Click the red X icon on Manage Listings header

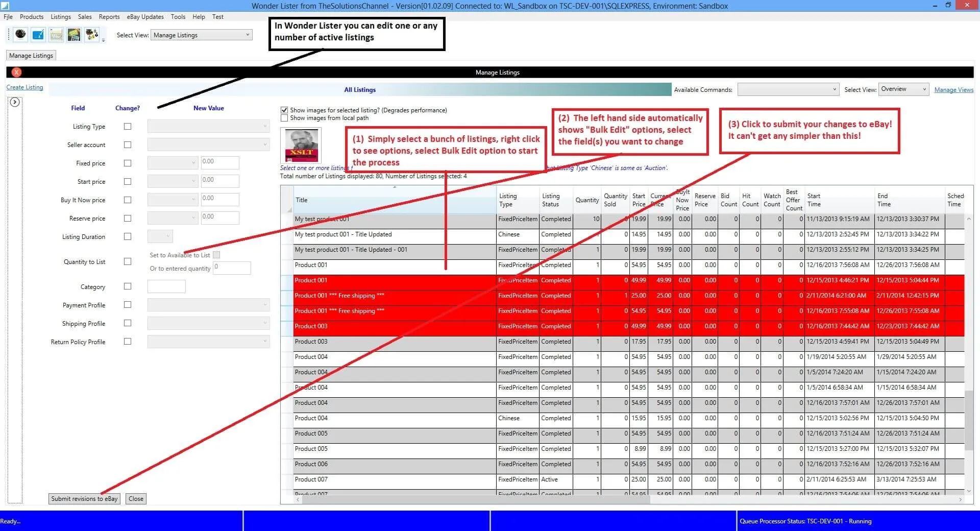pos(16,72)
